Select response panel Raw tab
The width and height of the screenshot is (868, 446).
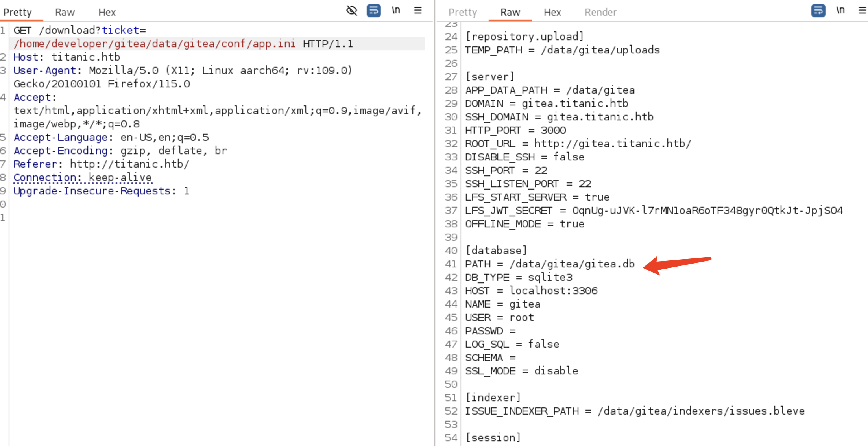click(510, 12)
